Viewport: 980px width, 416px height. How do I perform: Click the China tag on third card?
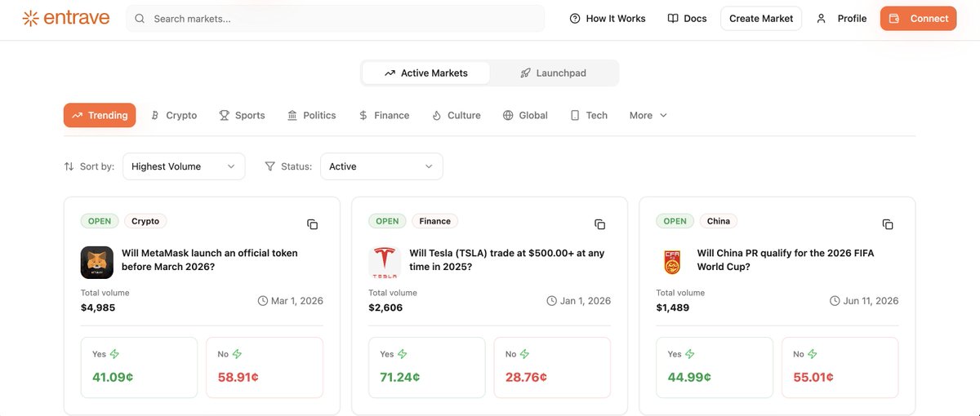click(x=719, y=221)
